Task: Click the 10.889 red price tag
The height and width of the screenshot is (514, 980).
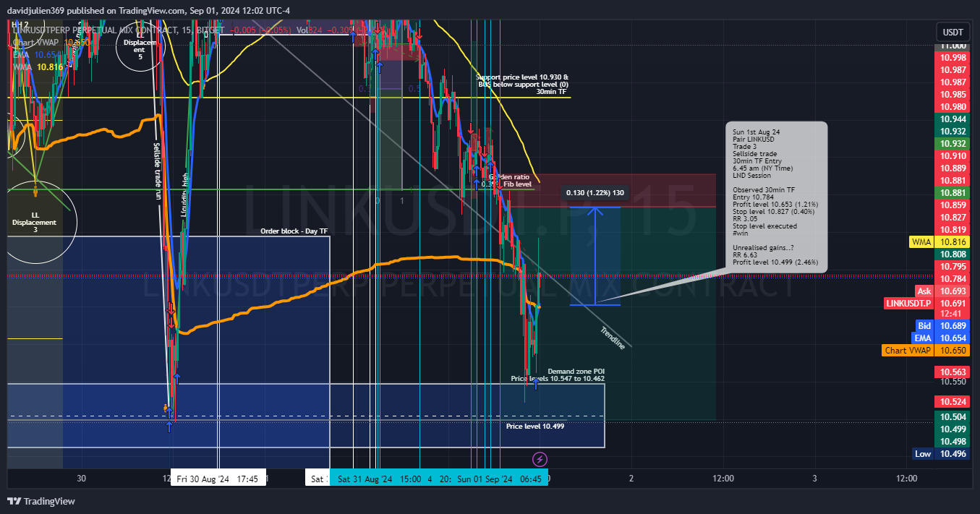Action: click(x=953, y=168)
